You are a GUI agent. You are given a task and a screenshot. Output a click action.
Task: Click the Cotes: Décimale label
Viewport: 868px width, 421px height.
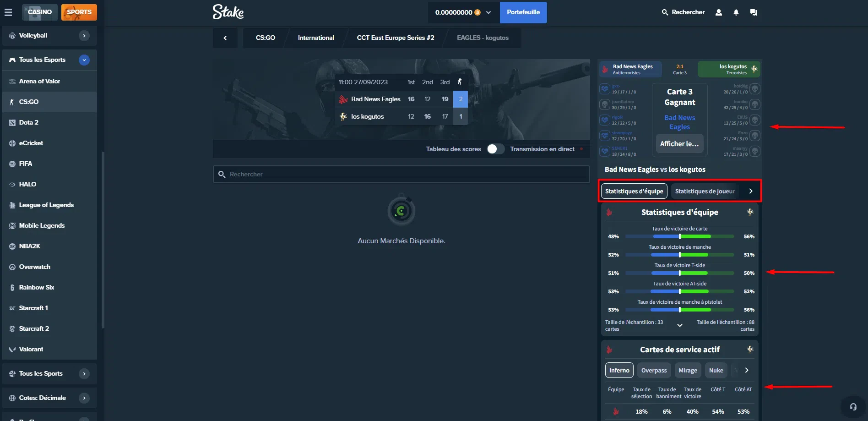(43, 398)
